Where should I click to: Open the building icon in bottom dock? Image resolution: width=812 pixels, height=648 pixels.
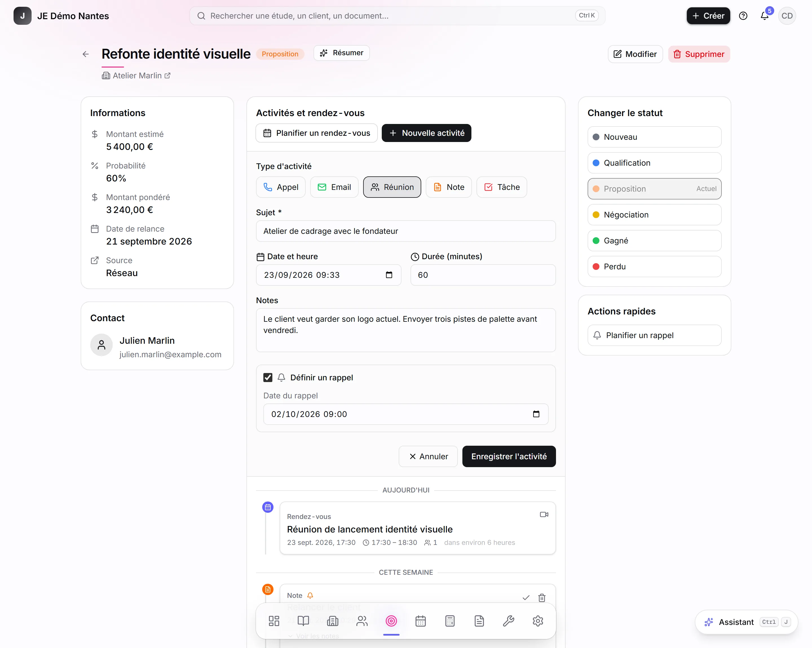coord(333,621)
